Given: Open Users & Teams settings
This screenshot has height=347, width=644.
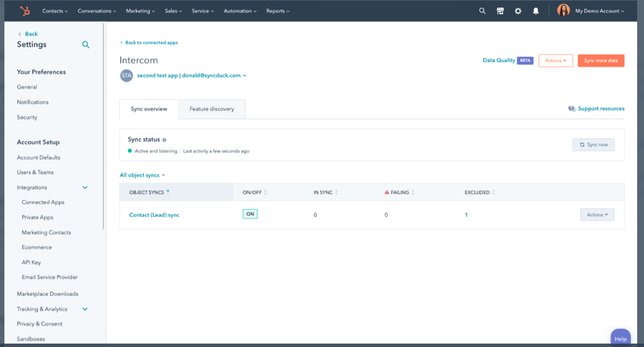Looking at the screenshot, I should 35,172.
